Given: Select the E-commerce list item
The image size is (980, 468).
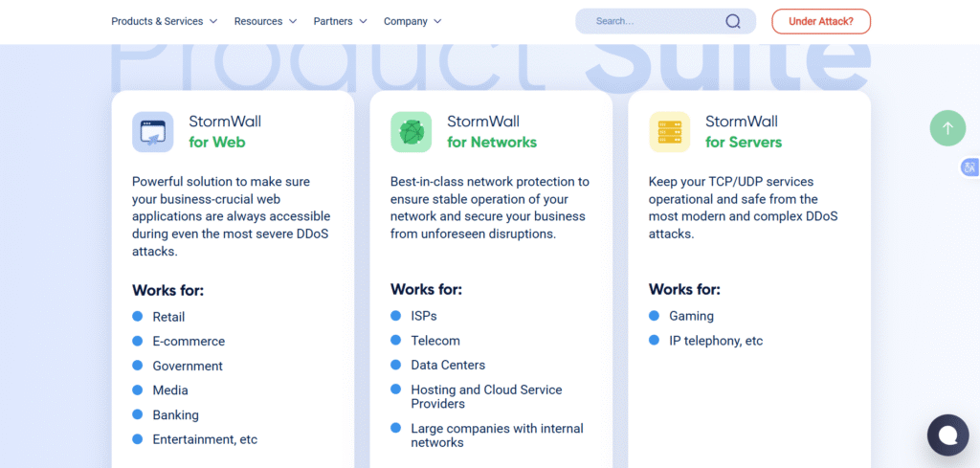Looking at the screenshot, I should click(189, 342).
